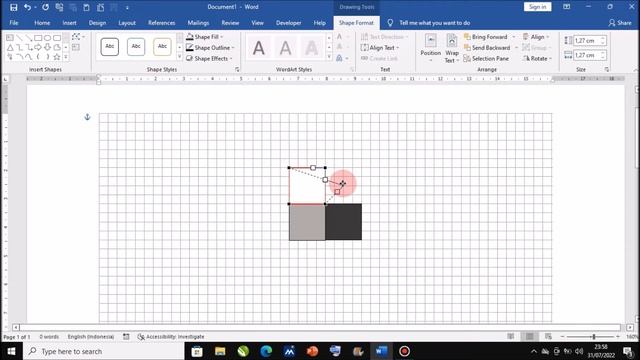This screenshot has height=360, width=640.
Task: Click the macro recording status bar icon
Action: click(126, 337)
